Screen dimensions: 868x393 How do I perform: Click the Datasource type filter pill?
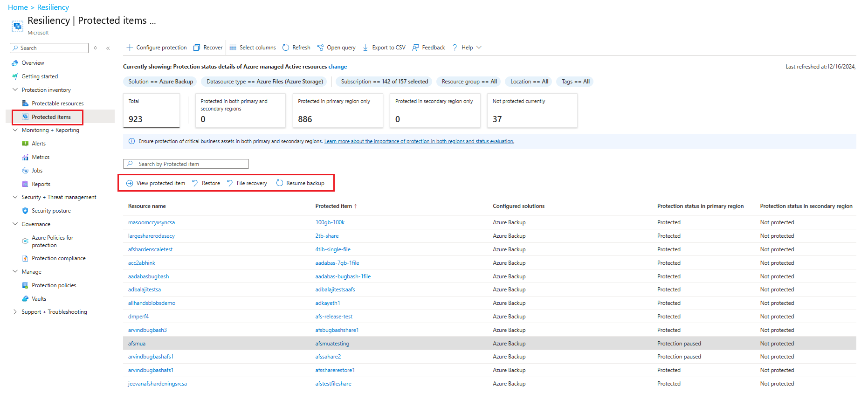[265, 82]
